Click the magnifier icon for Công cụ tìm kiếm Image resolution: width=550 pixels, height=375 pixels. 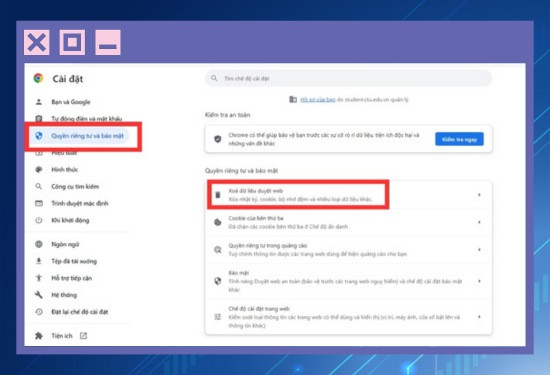pos(39,186)
